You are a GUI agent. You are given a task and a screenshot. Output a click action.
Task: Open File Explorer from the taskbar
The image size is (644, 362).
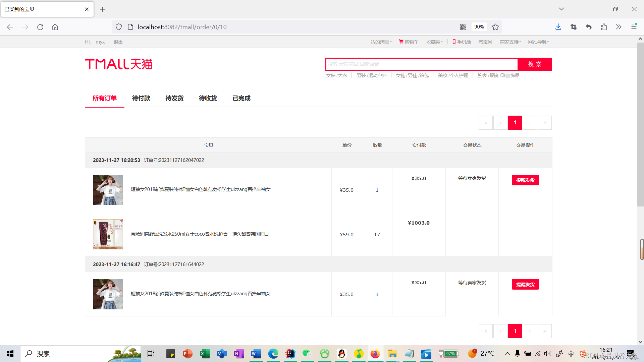392,354
